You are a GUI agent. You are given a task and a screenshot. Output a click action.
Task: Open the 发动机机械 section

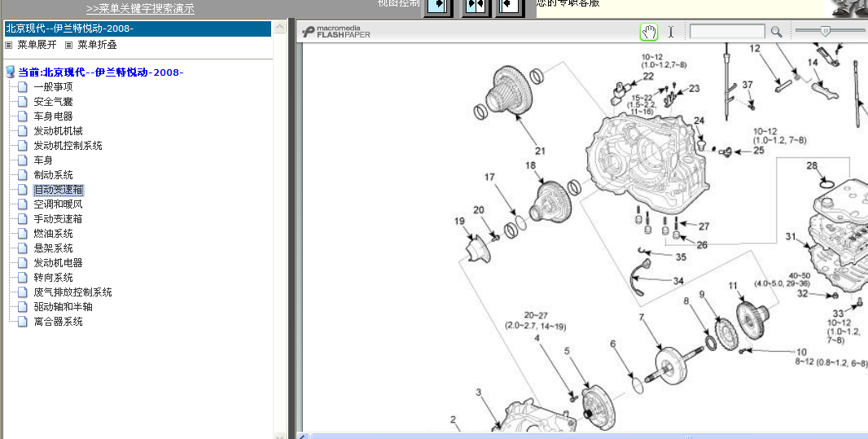(58, 131)
